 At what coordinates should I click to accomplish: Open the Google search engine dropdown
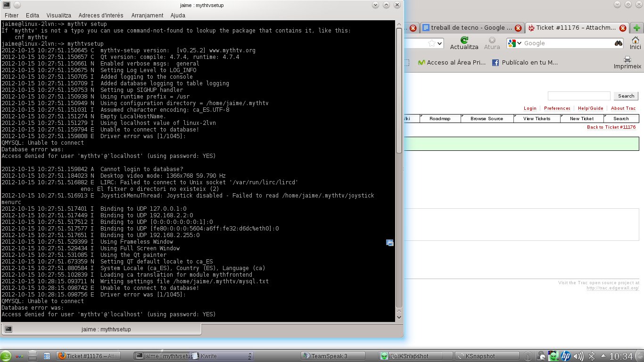tap(515, 43)
